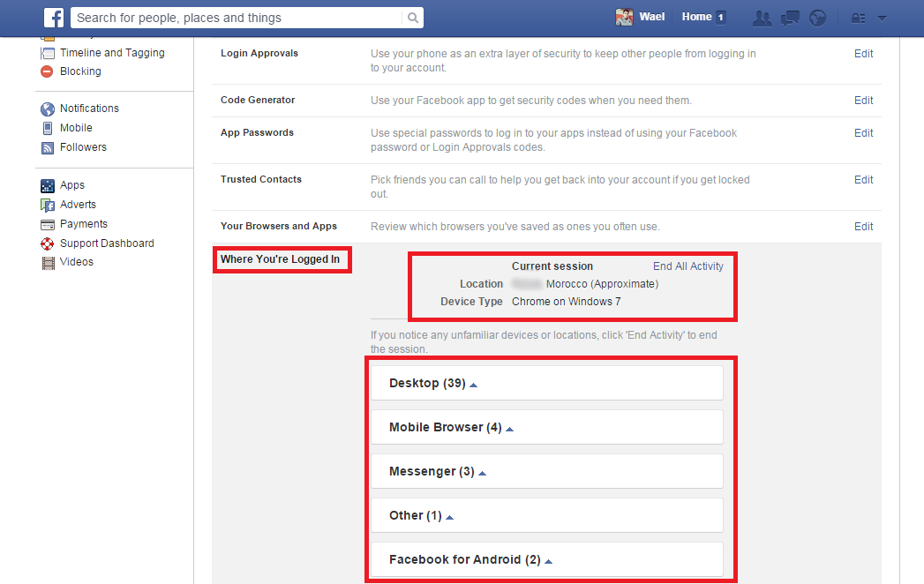Click the Home link in top bar
Screen dimensions: 924x584
(696, 17)
